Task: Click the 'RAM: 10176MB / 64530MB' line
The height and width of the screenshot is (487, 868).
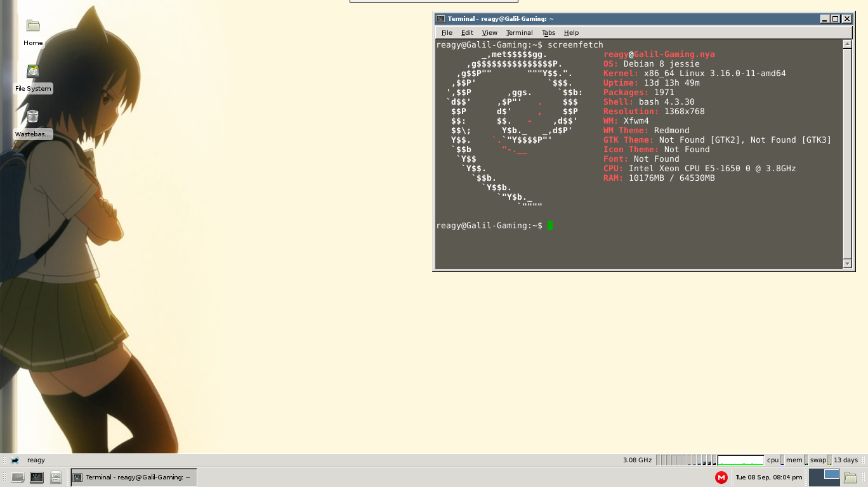Action: pyautogui.click(x=659, y=178)
